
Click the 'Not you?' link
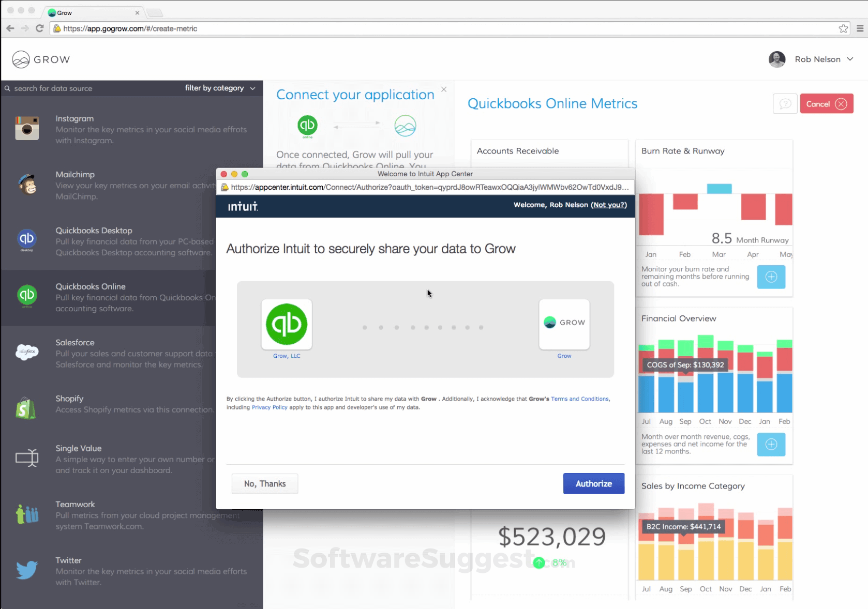(x=609, y=205)
